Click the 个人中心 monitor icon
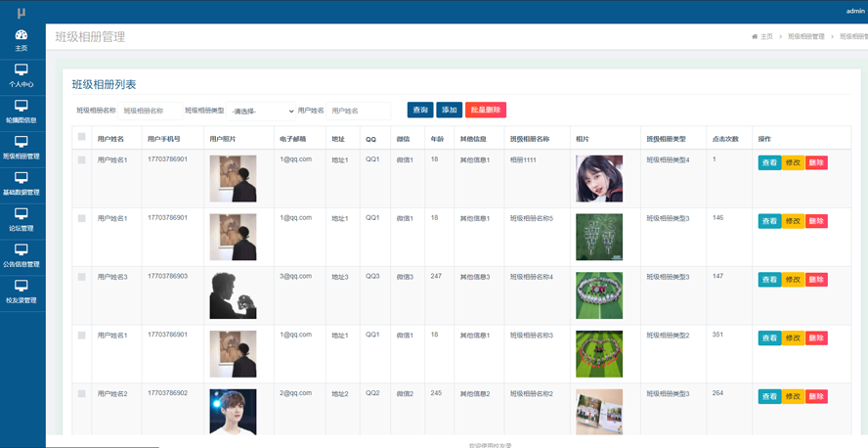The height and width of the screenshot is (448, 868). 22,70
